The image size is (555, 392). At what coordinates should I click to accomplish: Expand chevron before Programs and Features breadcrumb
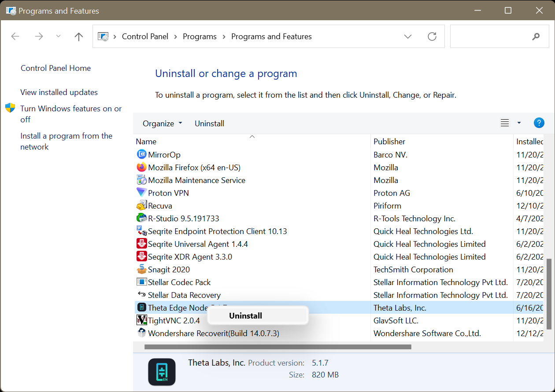click(224, 37)
